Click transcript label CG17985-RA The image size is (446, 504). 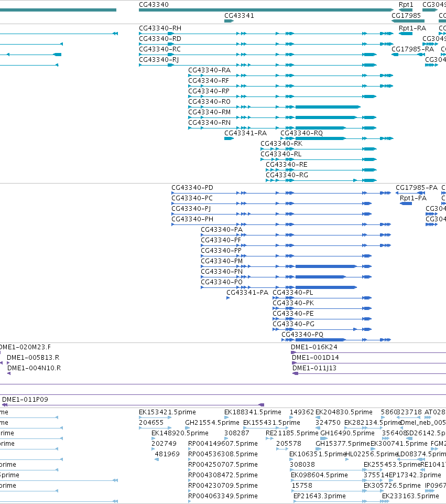coord(412,49)
